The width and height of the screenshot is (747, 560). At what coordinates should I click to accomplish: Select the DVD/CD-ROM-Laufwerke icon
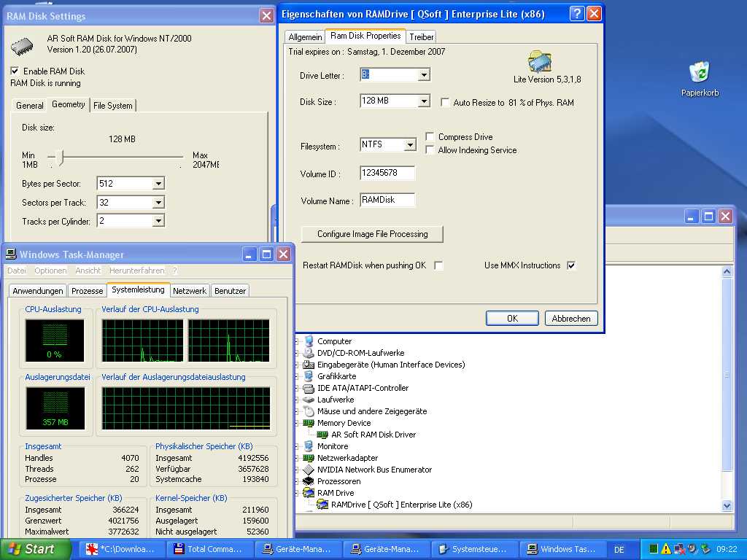coord(309,353)
